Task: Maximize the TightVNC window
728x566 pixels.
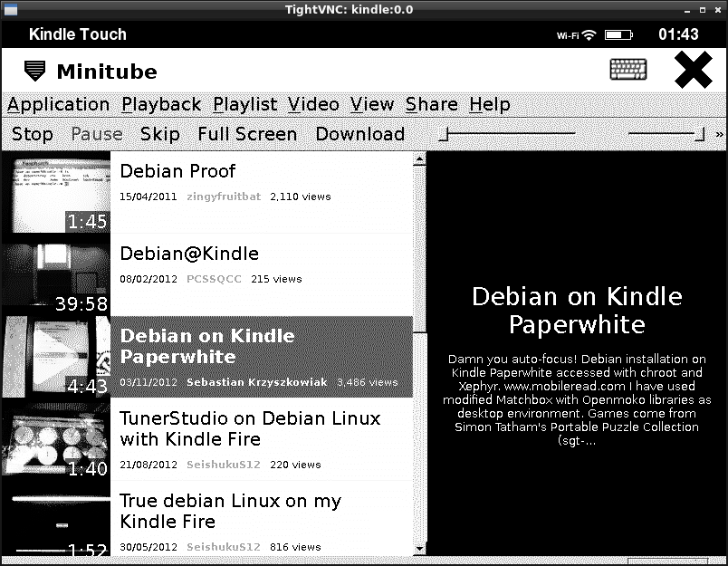Action: click(x=703, y=10)
